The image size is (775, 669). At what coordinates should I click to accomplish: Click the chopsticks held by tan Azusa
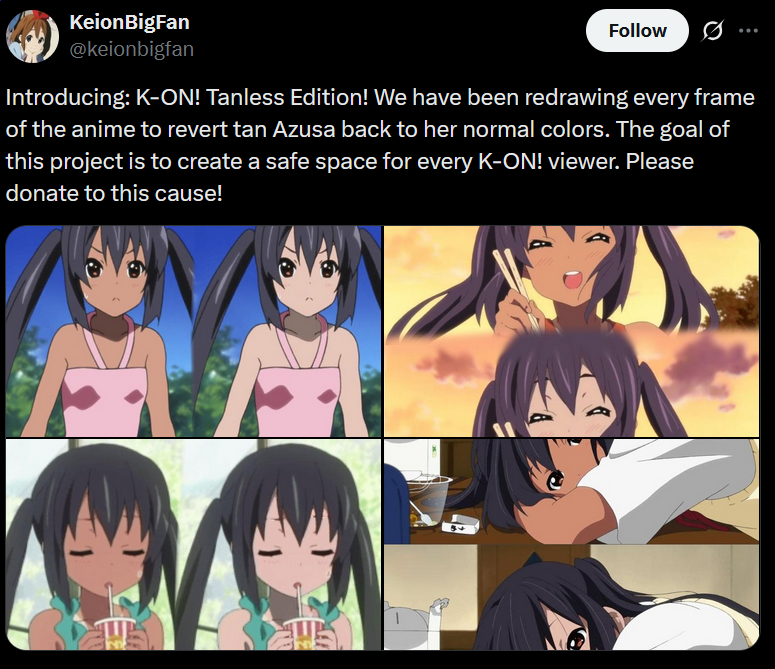517,290
